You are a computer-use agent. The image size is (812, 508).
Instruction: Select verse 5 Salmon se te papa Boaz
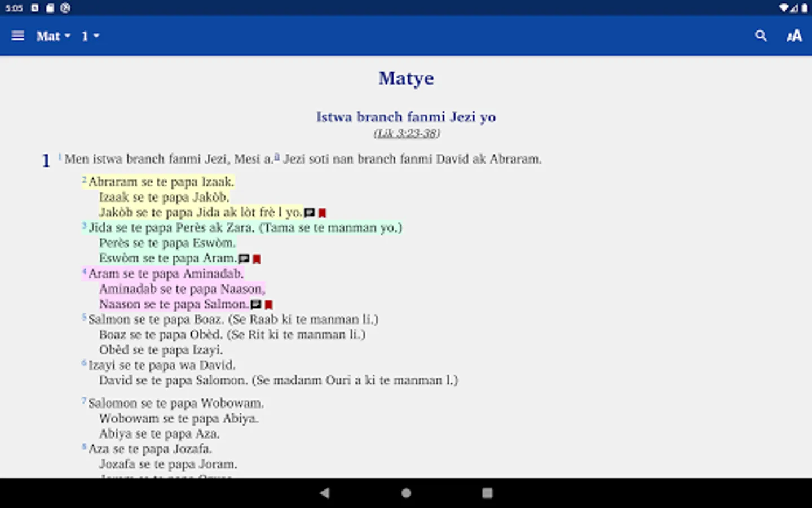pos(233,319)
